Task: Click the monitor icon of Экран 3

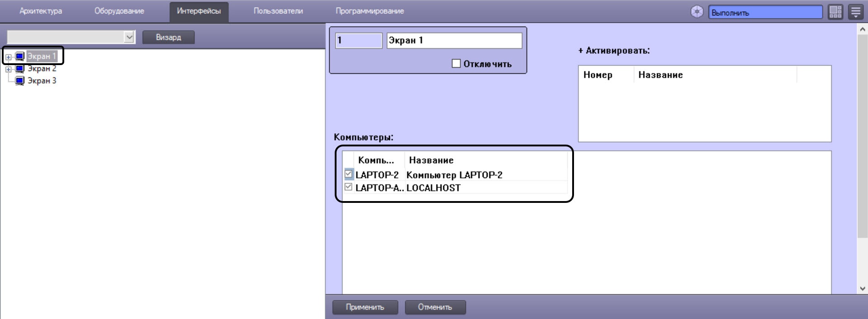Action: click(x=20, y=81)
